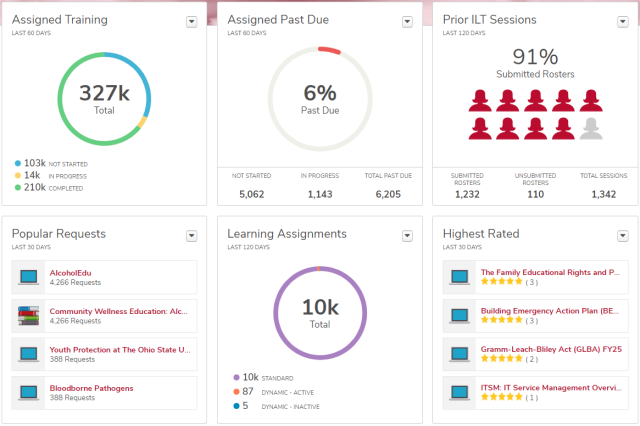This screenshot has width=640, height=426.
Task: Click the Highest Rated card title
Action: tap(481, 234)
